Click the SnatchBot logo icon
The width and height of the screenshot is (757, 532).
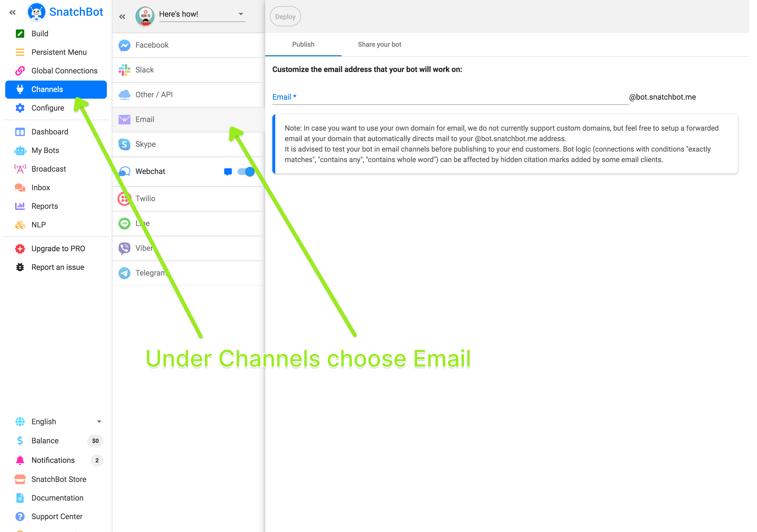point(36,12)
